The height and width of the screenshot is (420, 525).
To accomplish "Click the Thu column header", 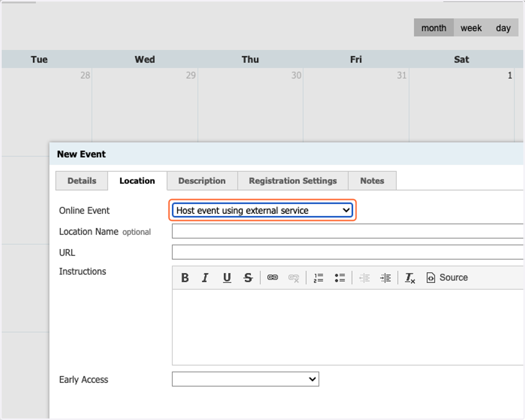I will pos(250,59).
